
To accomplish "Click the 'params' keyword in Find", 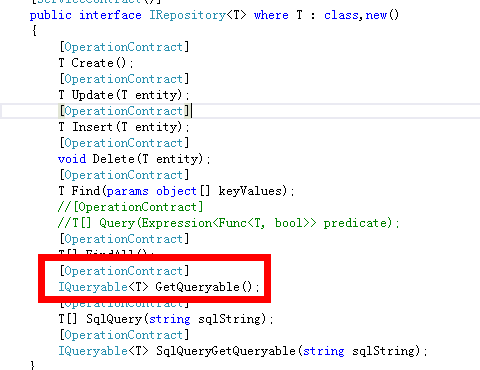I will pyautogui.click(x=128, y=191).
